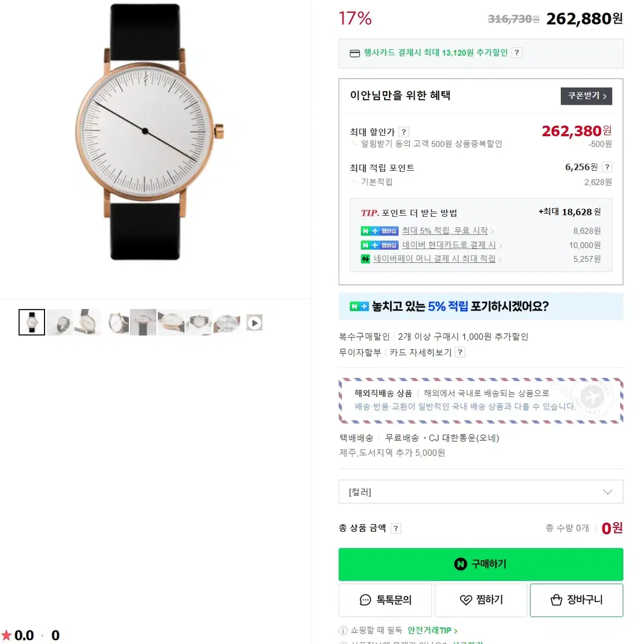Open help icon beside 카드 자세히보기
Screen dimensions: 644x644
point(460,352)
